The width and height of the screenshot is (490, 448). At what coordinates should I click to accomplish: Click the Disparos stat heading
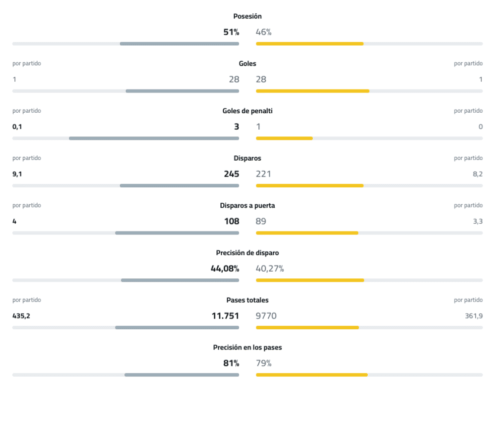(x=247, y=158)
